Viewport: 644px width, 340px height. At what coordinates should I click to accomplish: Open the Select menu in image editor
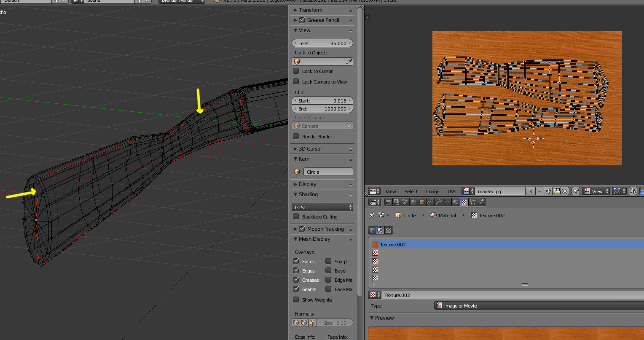[x=411, y=192]
